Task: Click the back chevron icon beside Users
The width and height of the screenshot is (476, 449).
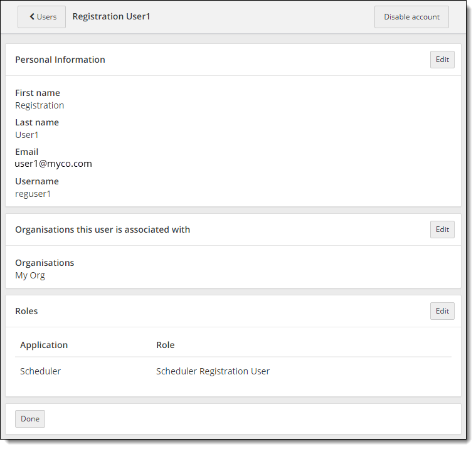Action: 32,17
